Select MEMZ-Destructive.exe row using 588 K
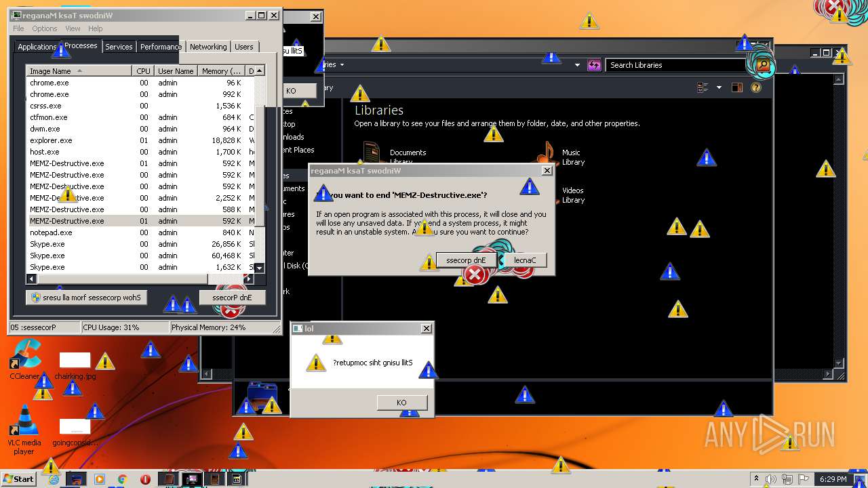The height and width of the screenshot is (488, 868). (x=140, y=209)
